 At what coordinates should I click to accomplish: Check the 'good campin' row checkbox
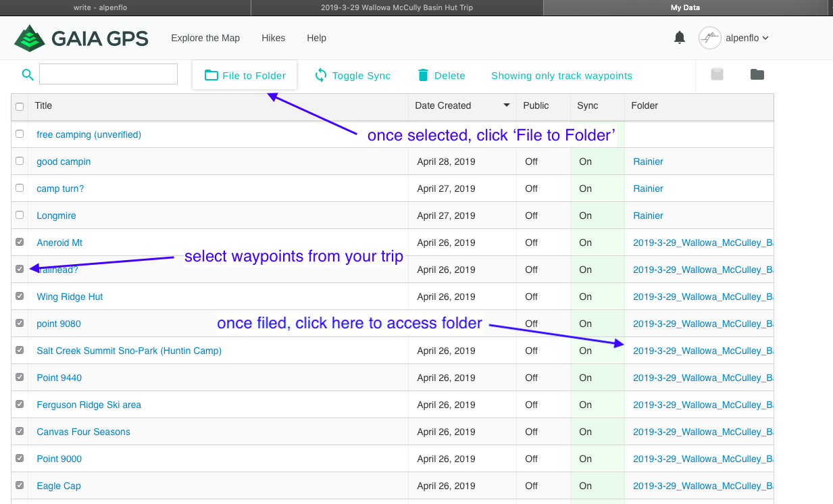point(20,161)
